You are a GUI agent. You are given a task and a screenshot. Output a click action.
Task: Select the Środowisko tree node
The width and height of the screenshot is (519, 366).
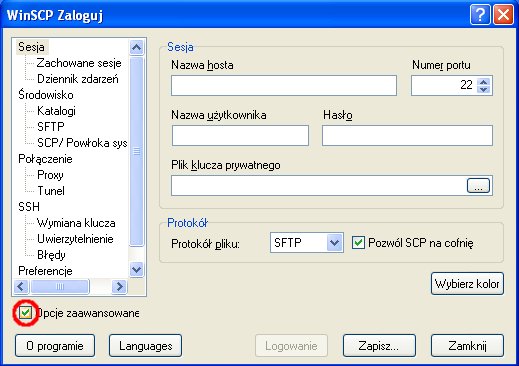46,95
